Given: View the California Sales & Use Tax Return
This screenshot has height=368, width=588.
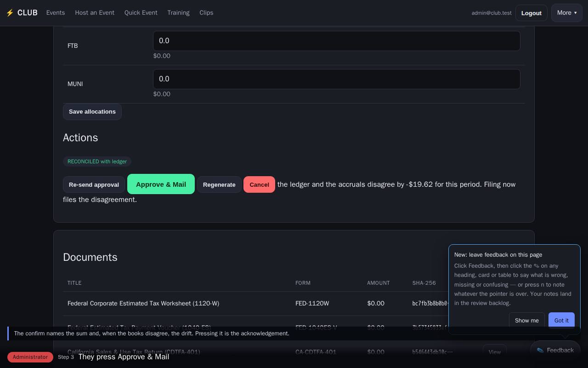Looking at the screenshot, I should click(x=494, y=352).
